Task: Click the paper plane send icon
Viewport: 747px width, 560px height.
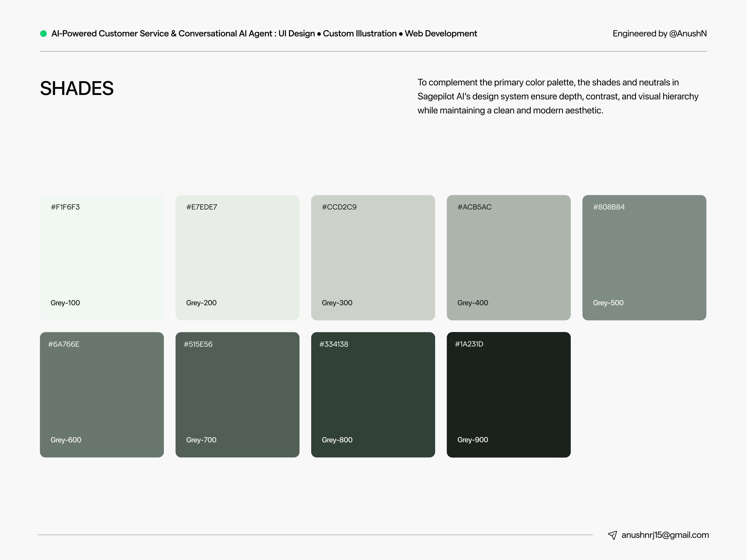Action: pos(612,535)
